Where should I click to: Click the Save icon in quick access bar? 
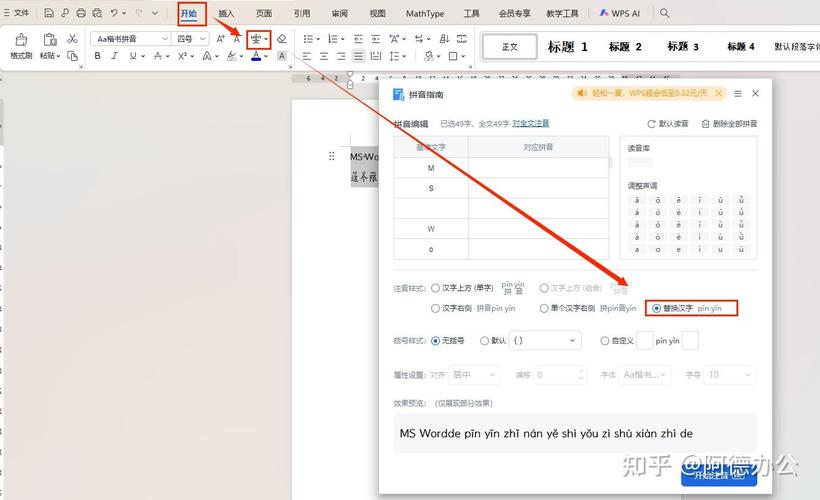(49, 13)
